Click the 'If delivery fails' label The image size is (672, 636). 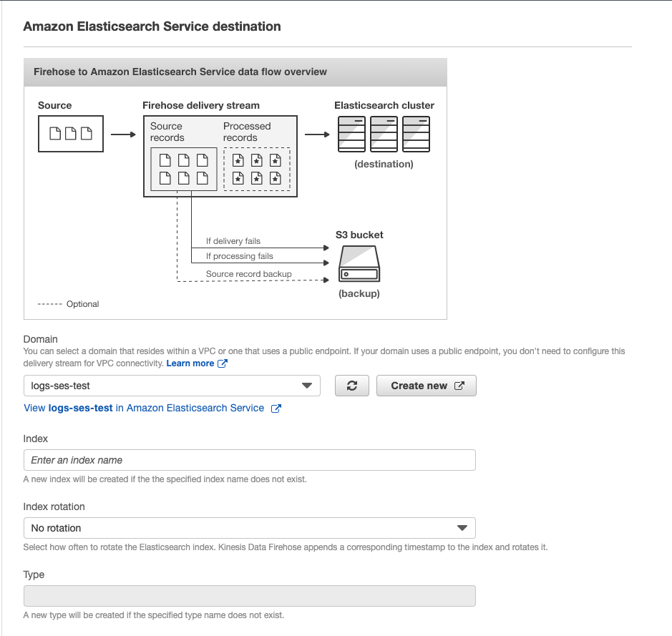pos(233,241)
